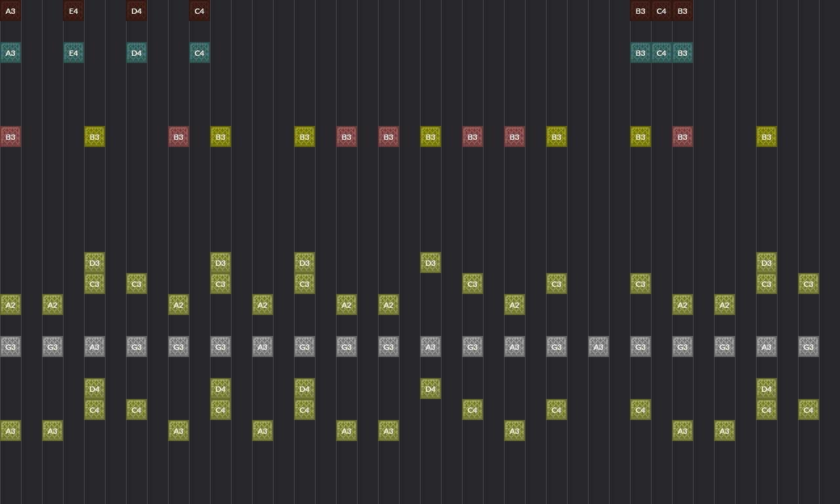Screen dimensions: 840x504
Task: Click the first yellow B3 note block
Action: [x=94, y=136]
